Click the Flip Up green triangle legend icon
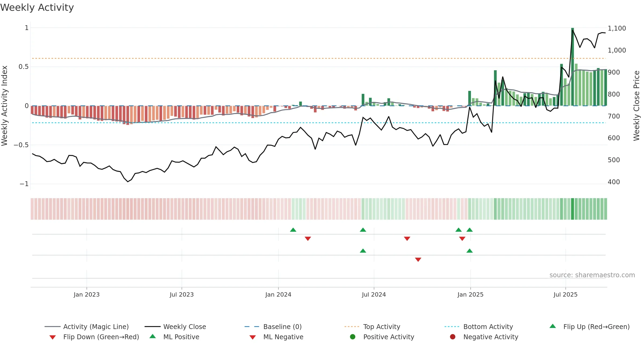The width and height of the screenshot is (644, 362). pyautogui.click(x=553, y=326)
